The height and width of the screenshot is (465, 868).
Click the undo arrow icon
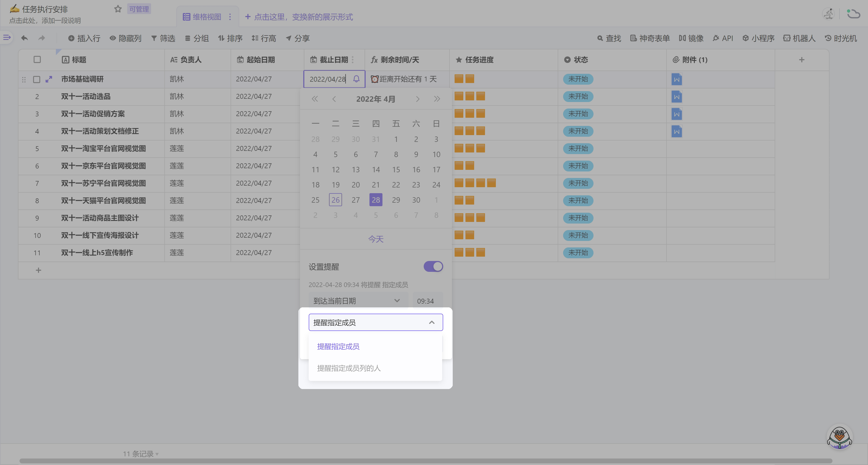pos(24,38)
